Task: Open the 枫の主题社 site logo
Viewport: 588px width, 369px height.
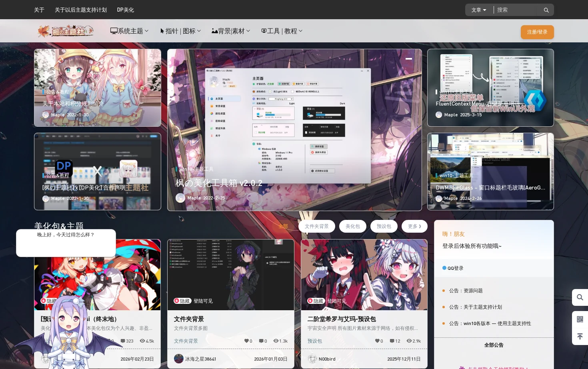Action: point(66,31)
